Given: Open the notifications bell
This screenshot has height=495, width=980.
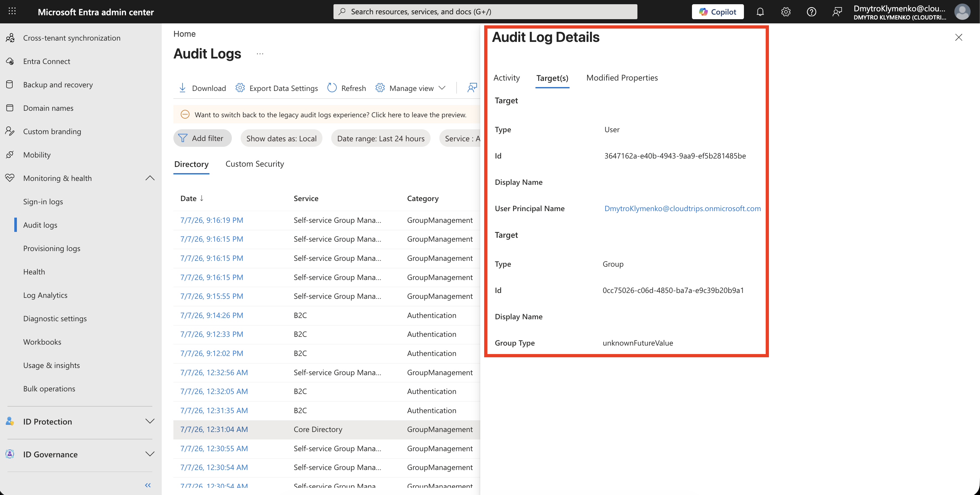Looking at the screenshot, I should 760,12.
